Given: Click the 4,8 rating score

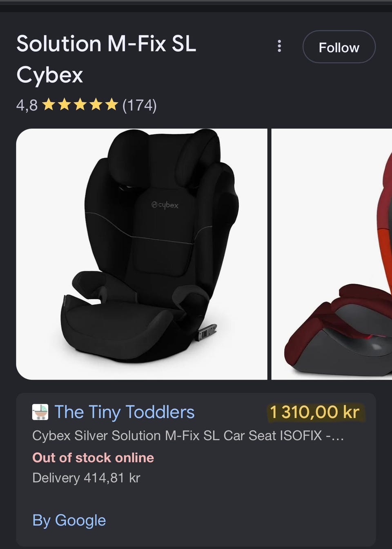Looking at the screenshot, I should [27, 105].
